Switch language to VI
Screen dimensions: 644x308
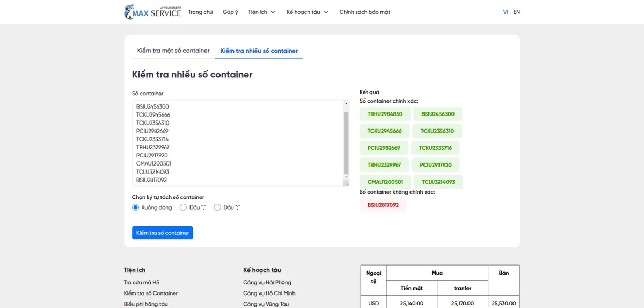click(x=506, y=12)
